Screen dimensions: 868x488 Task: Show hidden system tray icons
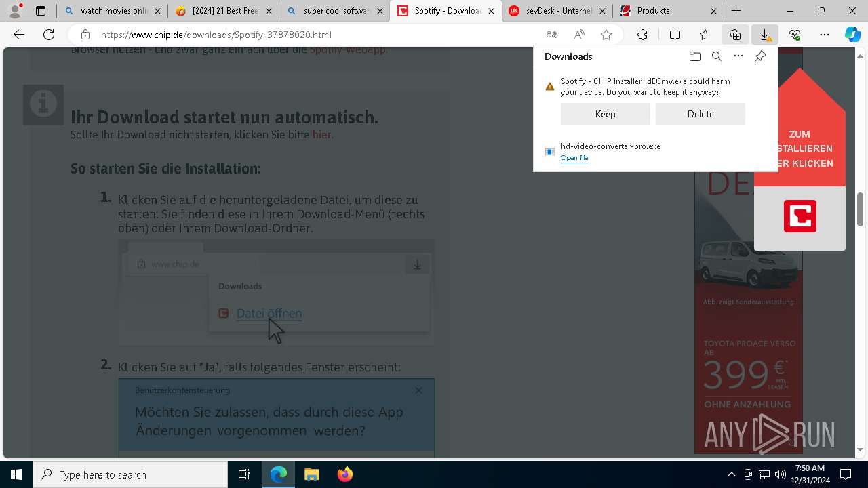click(x=731, y=474)
